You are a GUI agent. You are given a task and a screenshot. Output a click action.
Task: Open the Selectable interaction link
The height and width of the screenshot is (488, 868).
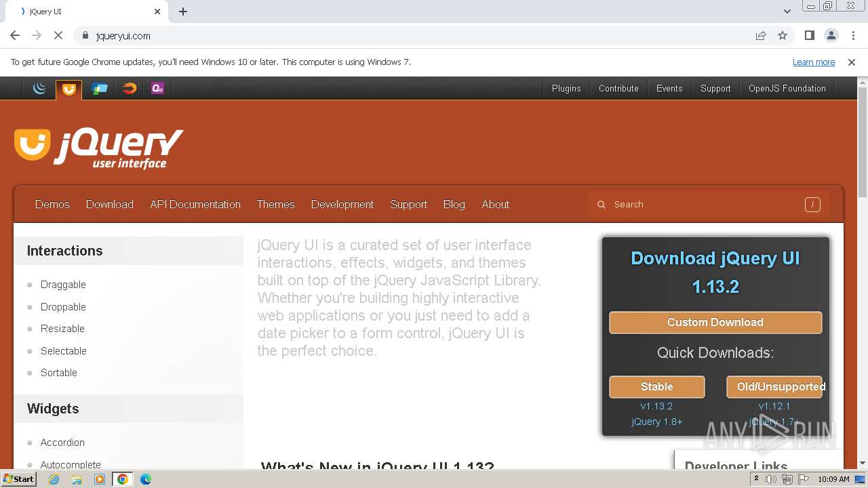coord(64,350)
